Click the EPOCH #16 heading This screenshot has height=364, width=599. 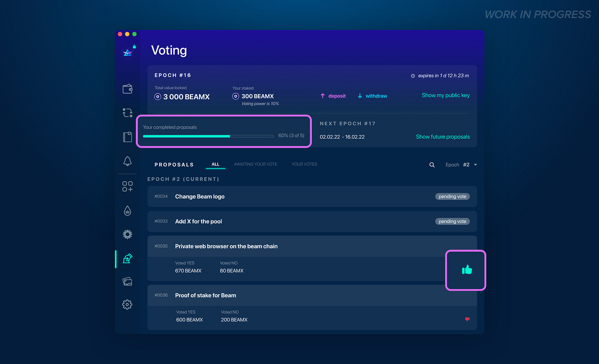click(x=173, y=75)
